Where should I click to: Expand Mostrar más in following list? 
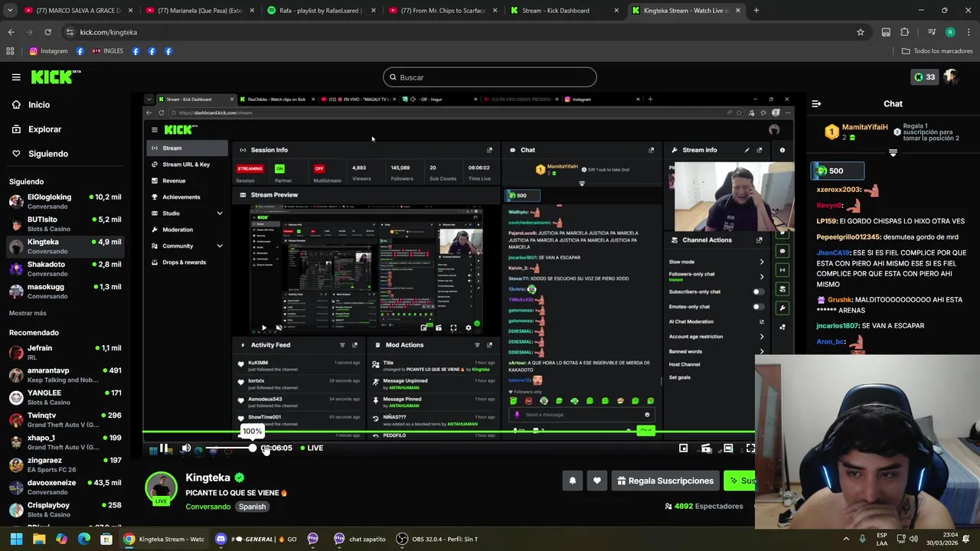pos(28,313)
